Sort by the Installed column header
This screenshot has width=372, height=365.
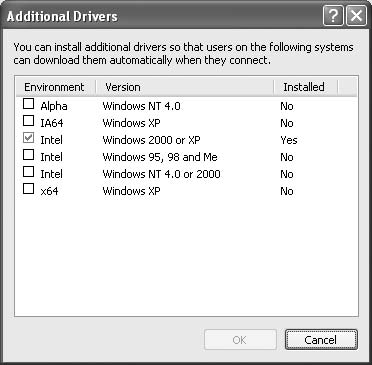(305, 87)
